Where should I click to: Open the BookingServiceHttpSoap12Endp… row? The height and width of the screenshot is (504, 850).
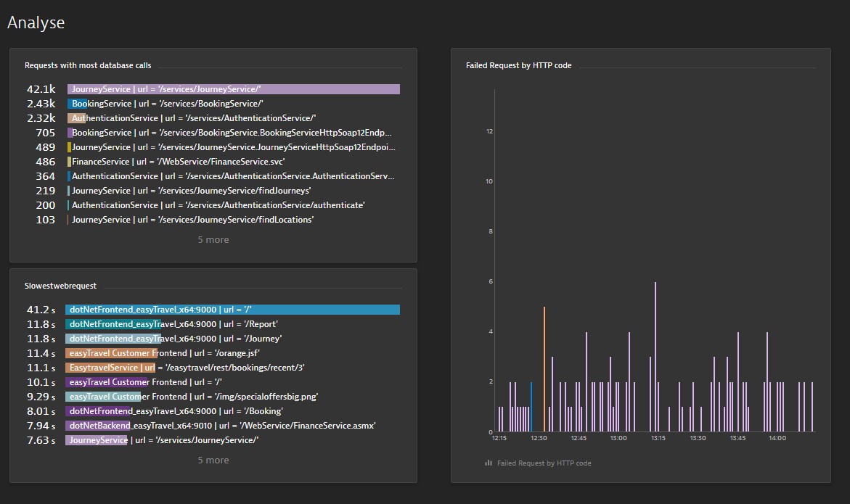pyautogui.click(x=213, y=133)
